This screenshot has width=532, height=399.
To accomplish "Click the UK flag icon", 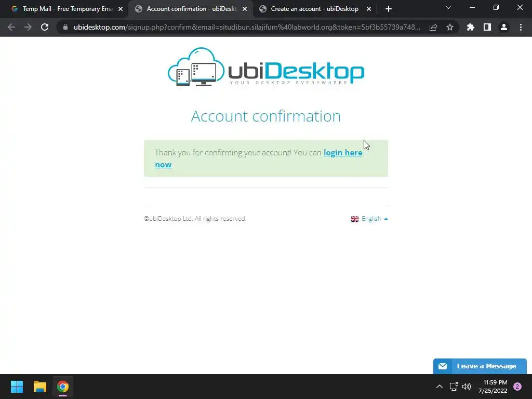I will (354, 219).
